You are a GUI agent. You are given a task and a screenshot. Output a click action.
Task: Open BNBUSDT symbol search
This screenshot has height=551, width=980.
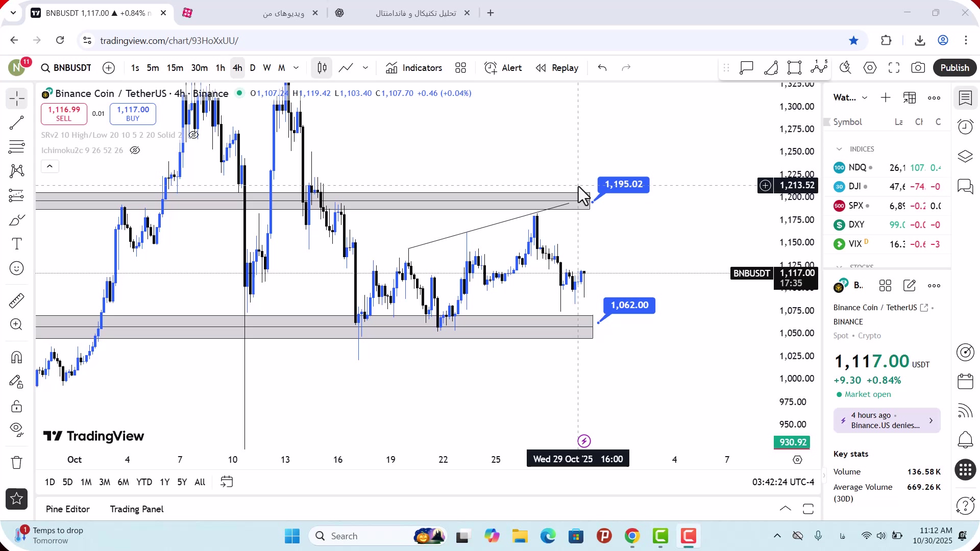66,68
